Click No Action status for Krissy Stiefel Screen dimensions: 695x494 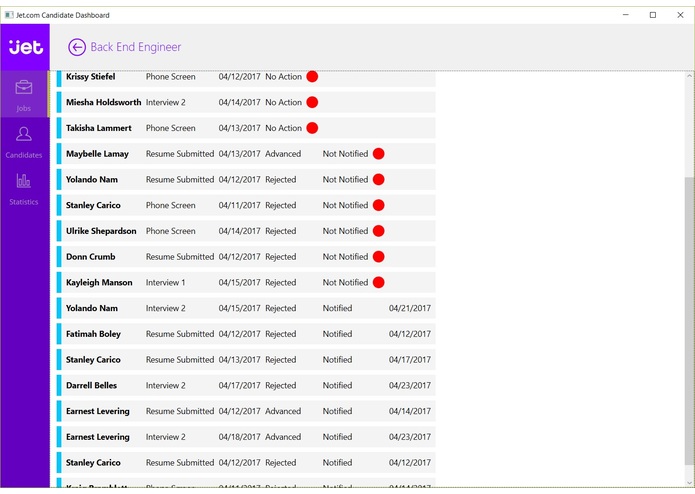point(283,77)
